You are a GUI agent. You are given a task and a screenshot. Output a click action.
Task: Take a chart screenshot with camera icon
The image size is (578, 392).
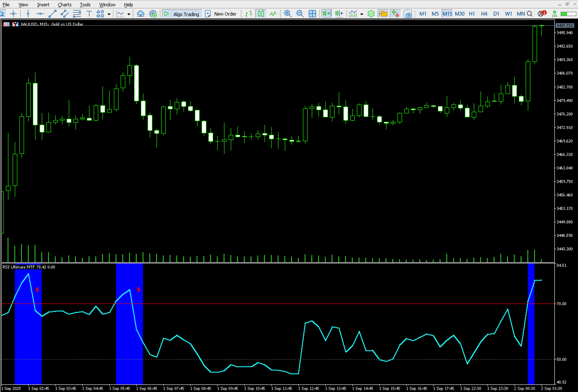point(408,14)
